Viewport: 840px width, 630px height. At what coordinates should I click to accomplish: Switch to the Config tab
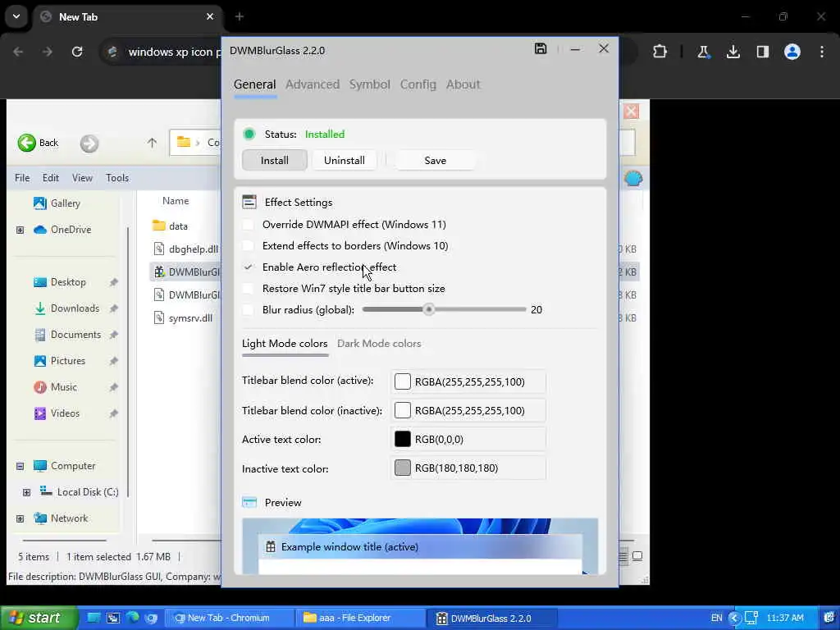(x=418, y=84)
